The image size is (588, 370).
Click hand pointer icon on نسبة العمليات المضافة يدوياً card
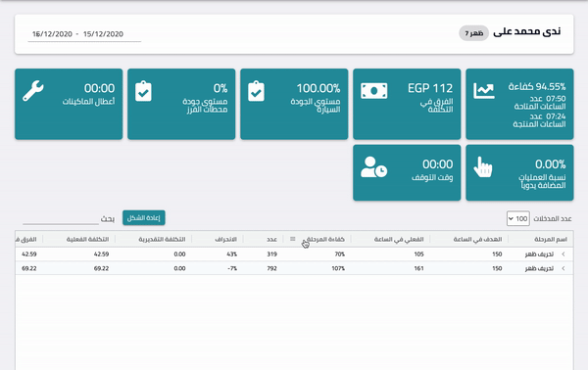482,167
